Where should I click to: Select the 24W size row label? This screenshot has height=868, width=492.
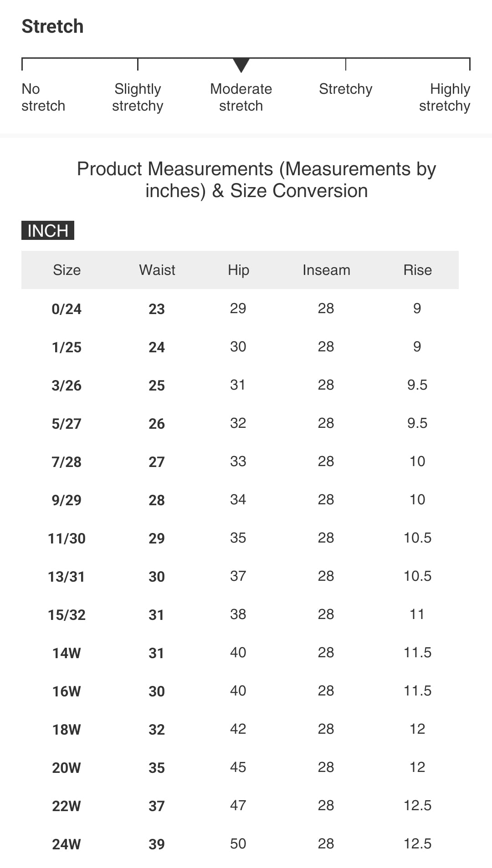(x=67, y=844)
